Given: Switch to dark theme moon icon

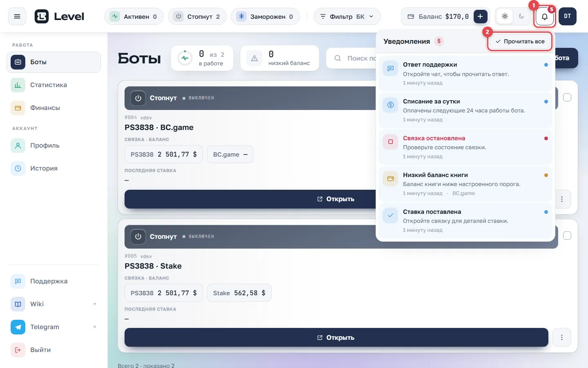Looking at the screenshot, I should [x=521, y=16].
